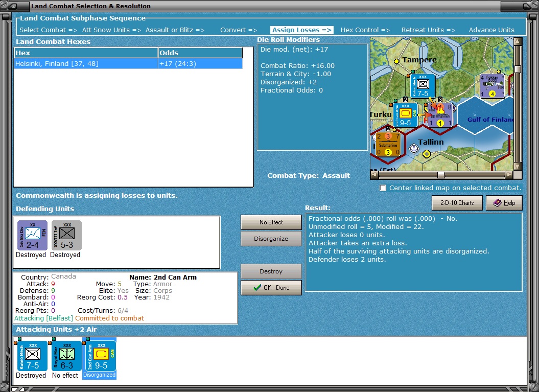Click the Att Snow Units subphase step

[x=111, y=30]
